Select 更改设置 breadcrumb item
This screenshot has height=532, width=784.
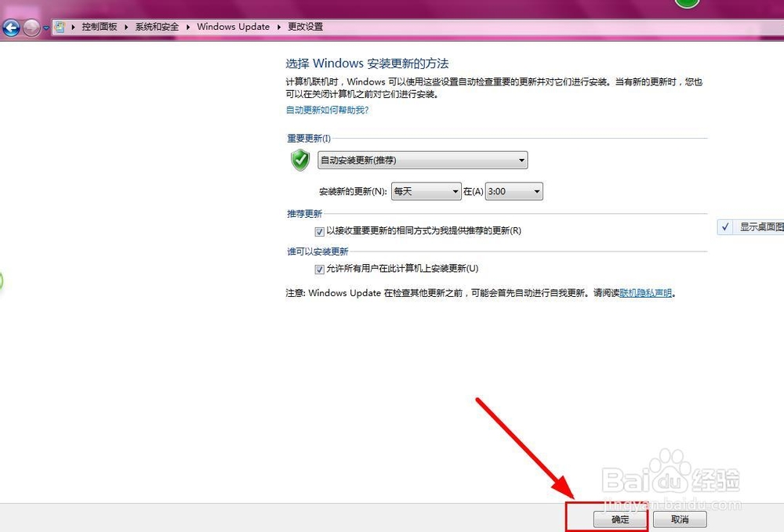(x=306, y=27)
